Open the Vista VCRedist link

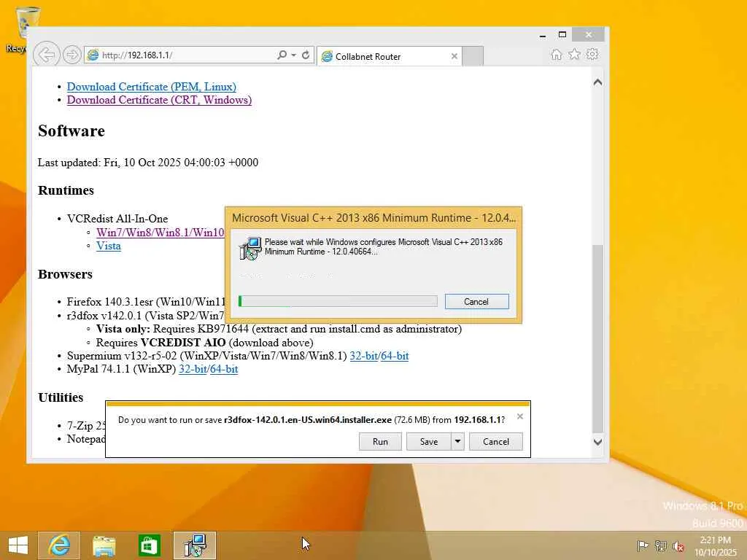click(x=109, y=246)
